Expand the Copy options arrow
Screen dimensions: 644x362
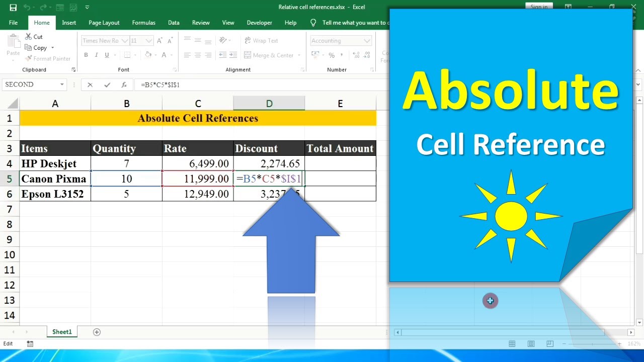point(52,48)
